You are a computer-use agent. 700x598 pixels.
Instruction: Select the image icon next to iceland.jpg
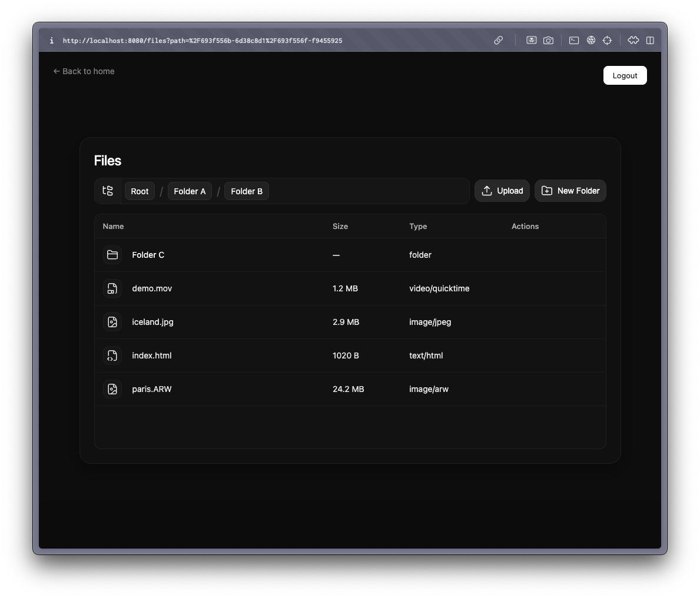[x=112, y=322]
